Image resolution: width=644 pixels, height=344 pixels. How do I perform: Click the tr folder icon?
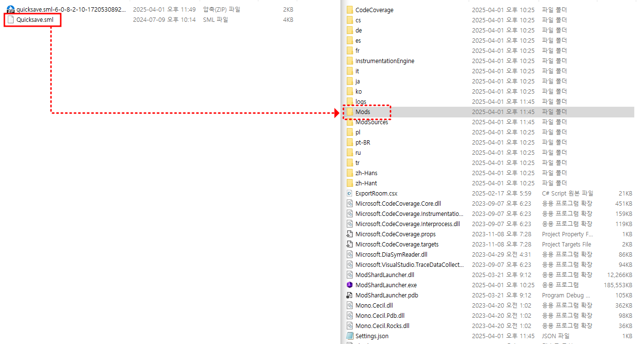click(350, 163)
